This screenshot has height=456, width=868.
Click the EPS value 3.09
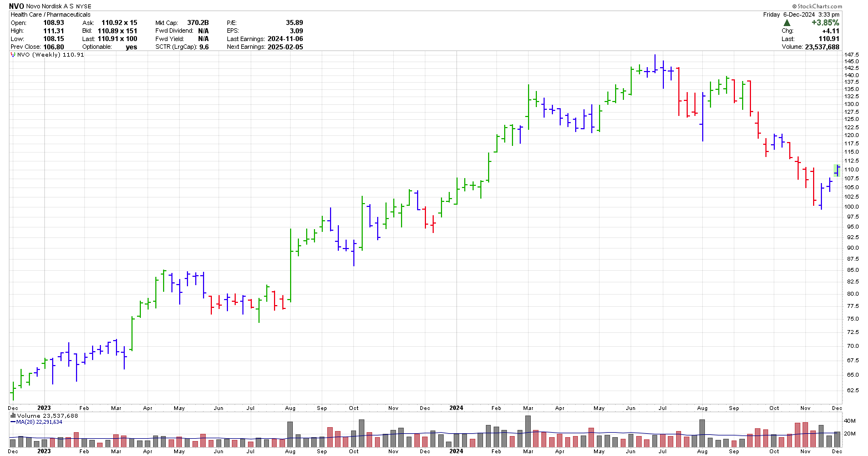[297, 31]
